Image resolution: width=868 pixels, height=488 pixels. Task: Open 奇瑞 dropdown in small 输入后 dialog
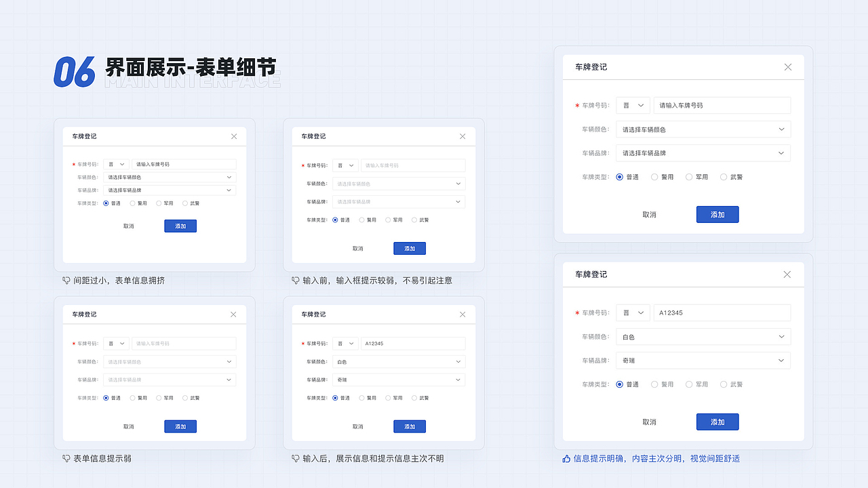[399, 380]
